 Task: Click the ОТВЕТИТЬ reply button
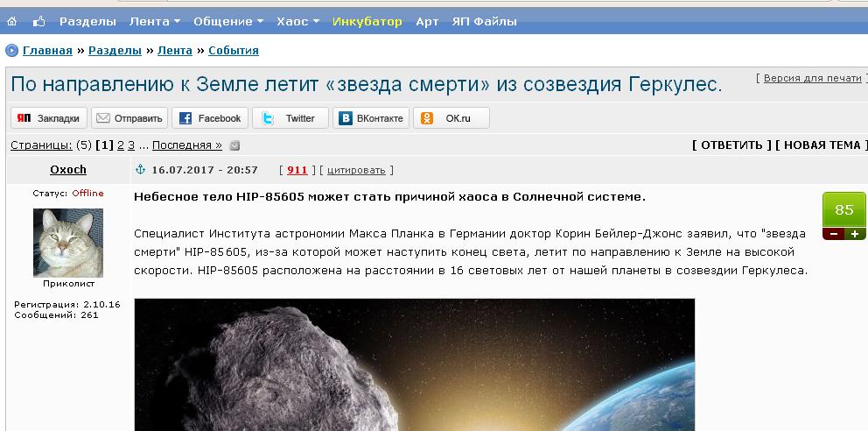[x=731, y=145]
